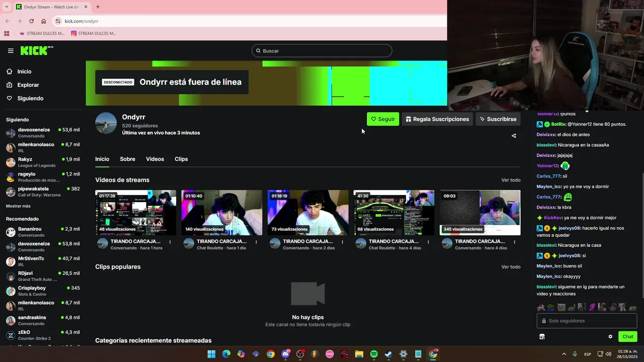Switch to the Clips tab
Viewport: 644px width, 362px height.
tap(181, 159)
